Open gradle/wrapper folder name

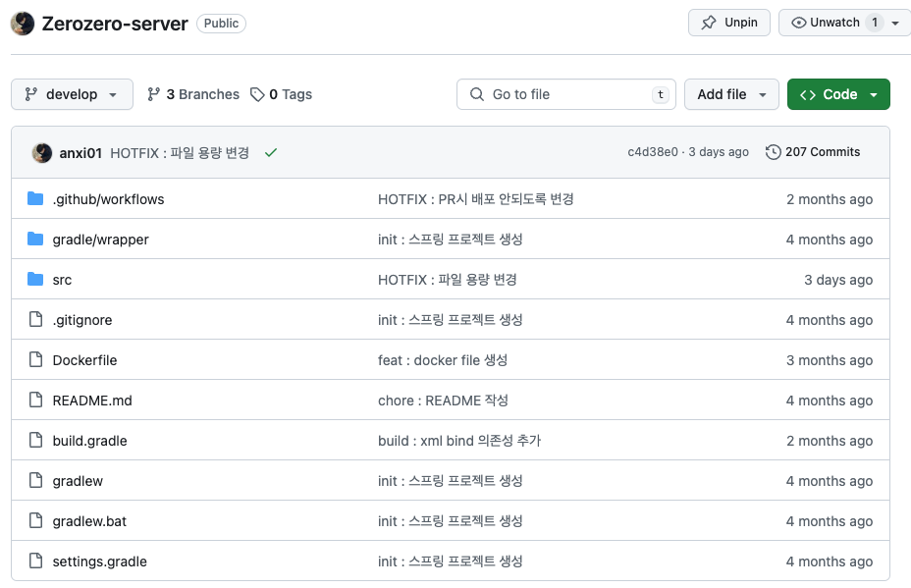(x=100, y=240)
